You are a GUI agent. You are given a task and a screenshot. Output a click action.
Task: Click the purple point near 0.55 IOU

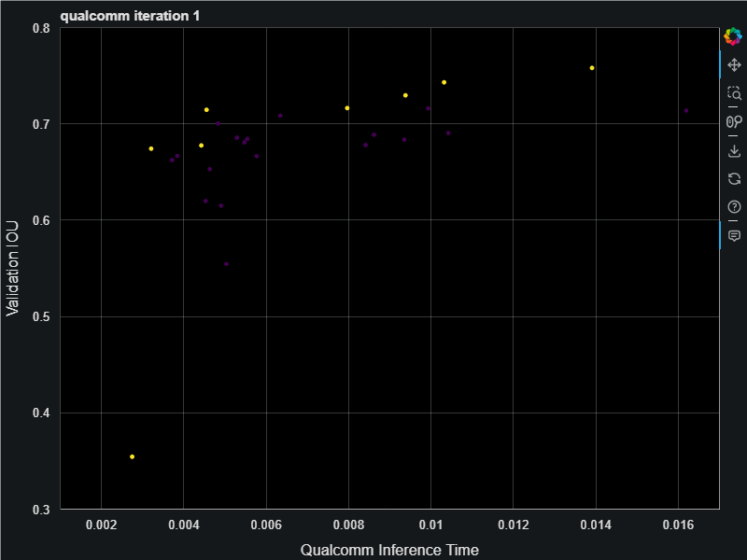point(226,264)
